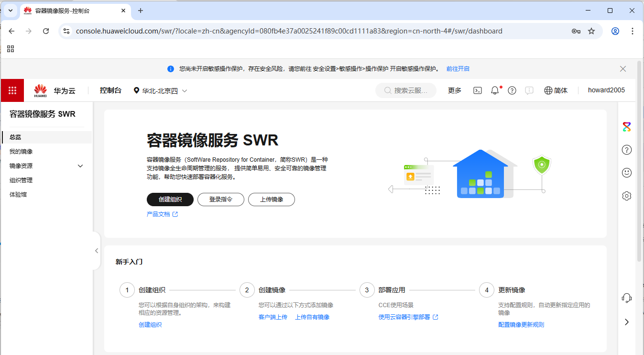
Task: Click the browser back arrow
Action: 11,31
